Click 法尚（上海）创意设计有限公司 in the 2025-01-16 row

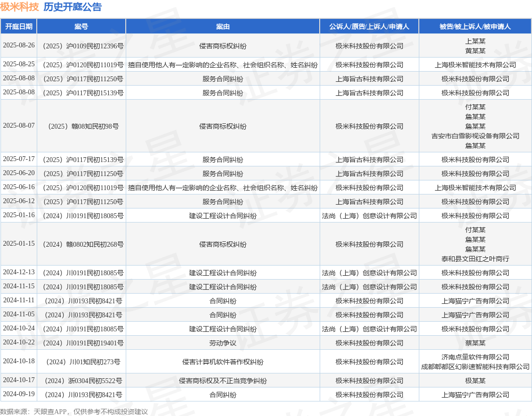(x=369, y=216)
